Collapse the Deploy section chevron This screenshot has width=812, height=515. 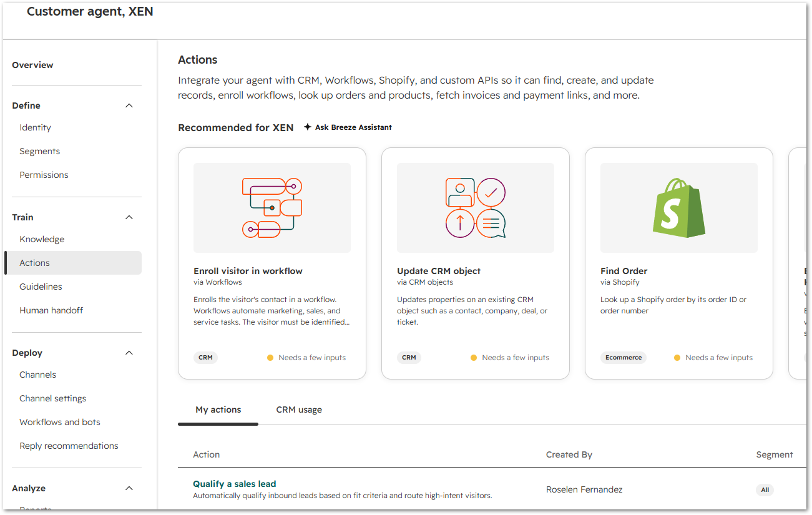129,353
